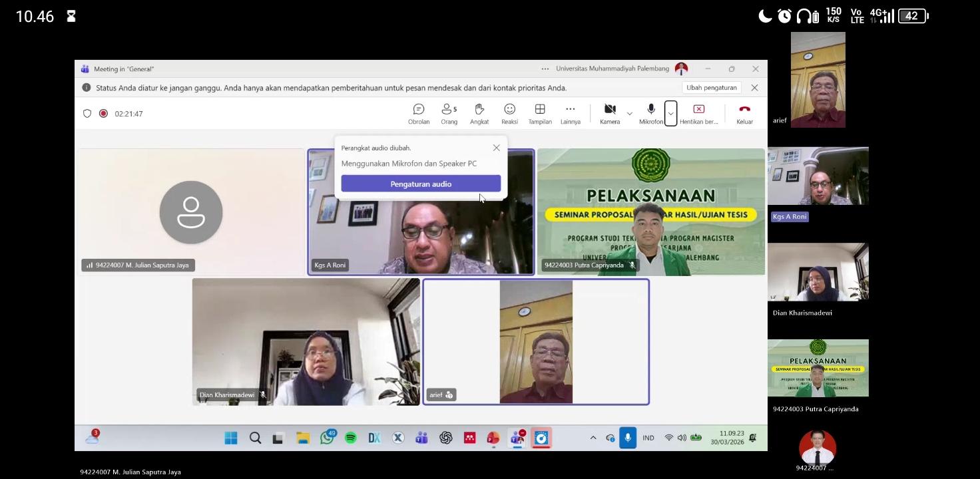The image size is (980, 479).
Task: Open the Obrolan chat panel
Action: pyautogui.click(x=418, y=113)
